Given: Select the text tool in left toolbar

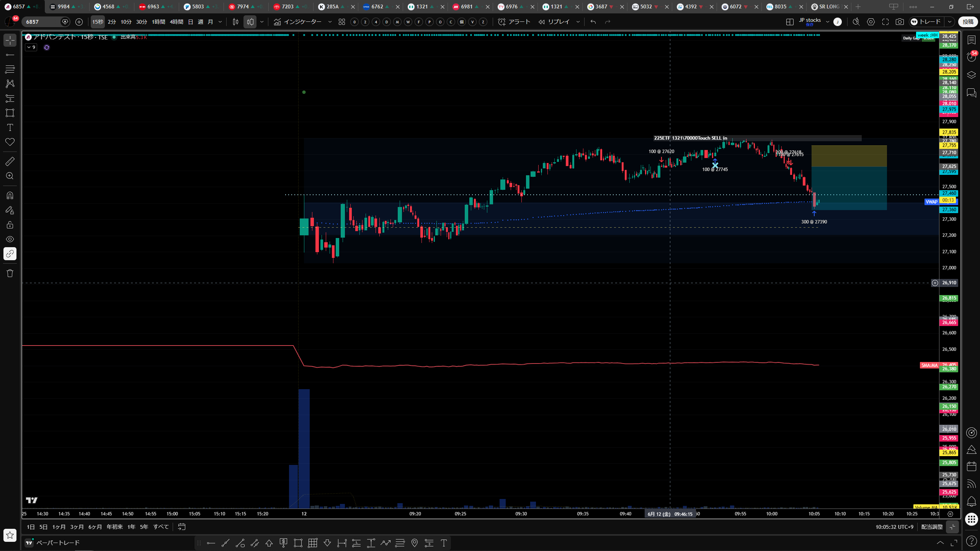Looking at the screenshot, I should click(x=10, y=127).
